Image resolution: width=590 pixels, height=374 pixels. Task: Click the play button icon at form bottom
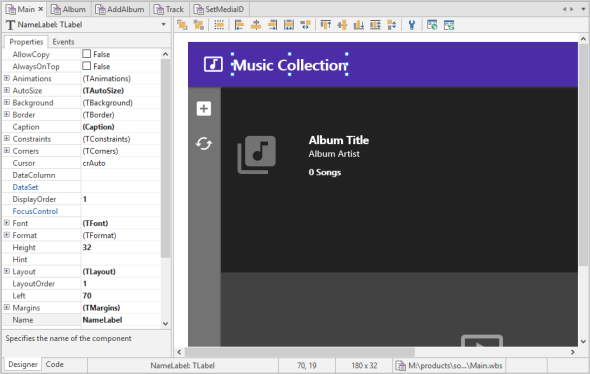point(482,341)
